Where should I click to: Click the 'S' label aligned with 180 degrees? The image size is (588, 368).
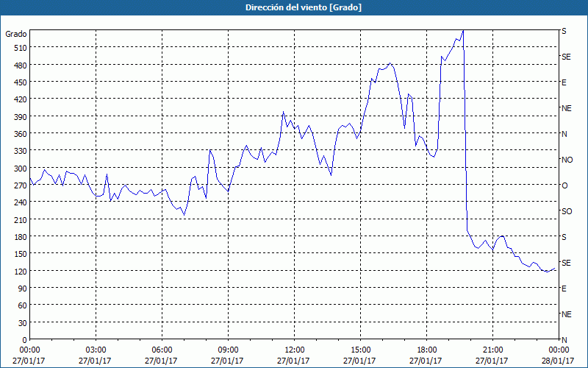(x=564, y=237)
